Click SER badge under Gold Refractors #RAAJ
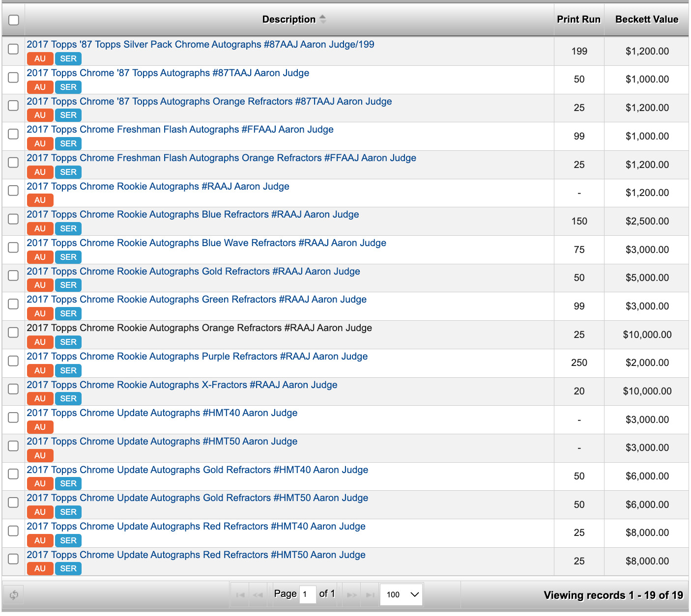The height and width of the screenshot is (616, 691). point(68,285)
